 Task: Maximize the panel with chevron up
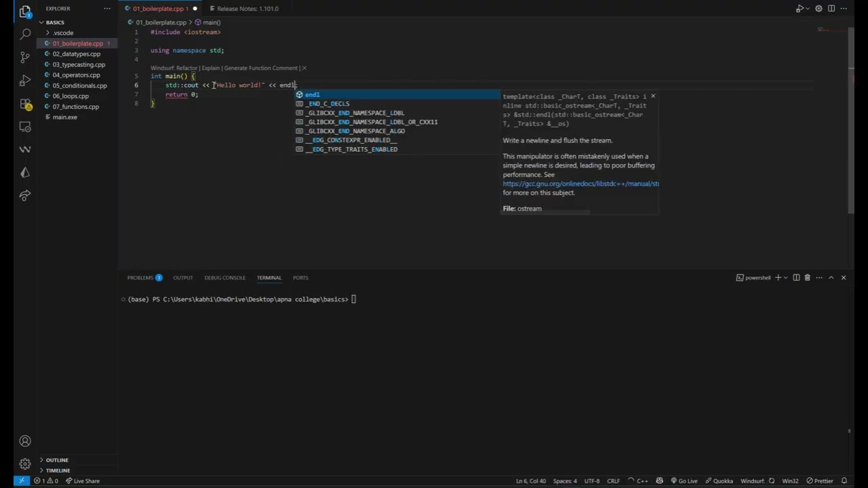(831, 277)
